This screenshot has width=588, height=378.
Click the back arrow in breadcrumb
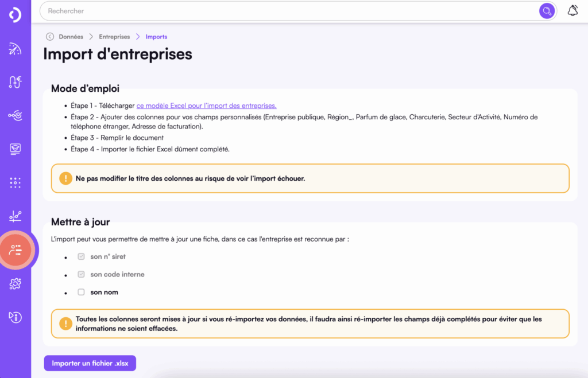point(50,37)
